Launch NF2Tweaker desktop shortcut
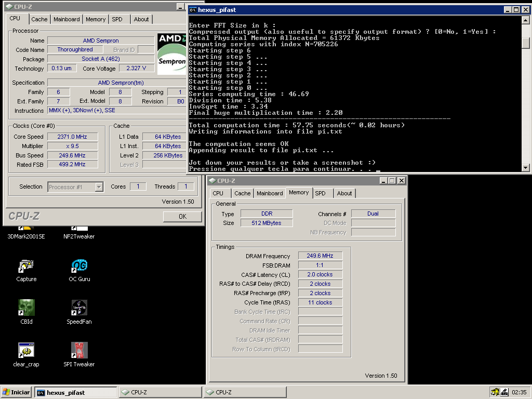The width and height of the screenshot is (532, 399). tap(79, 233)
